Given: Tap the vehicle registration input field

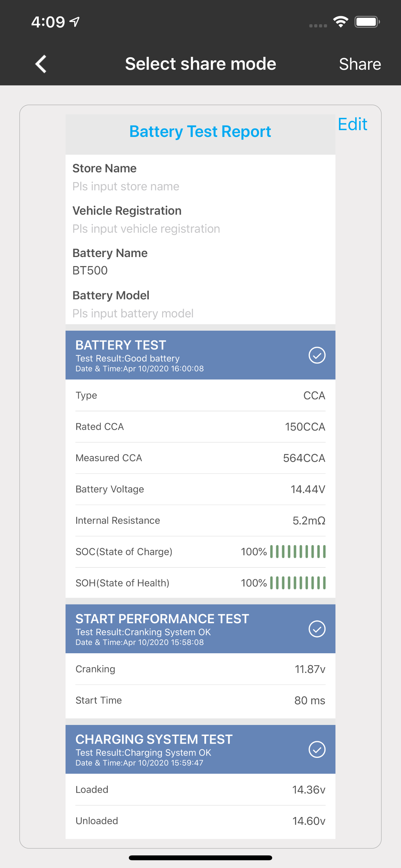Looking at the screenshot, I should pos(200,229).
